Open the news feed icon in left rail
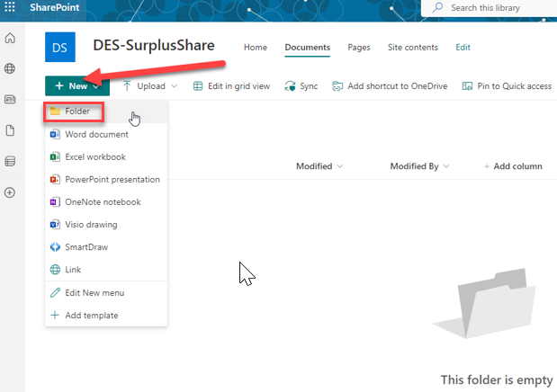 point(10,100)
